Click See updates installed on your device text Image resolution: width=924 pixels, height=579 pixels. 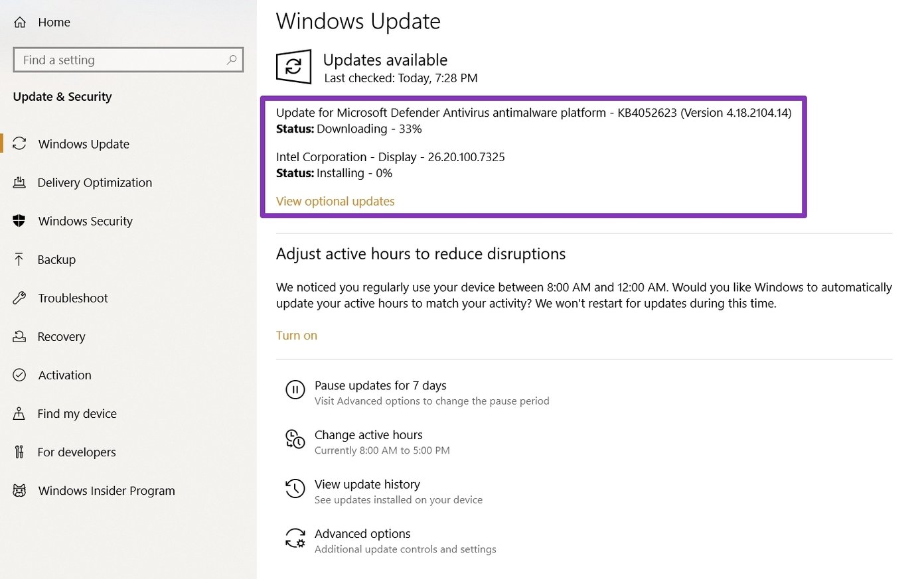tap(398, 500)
